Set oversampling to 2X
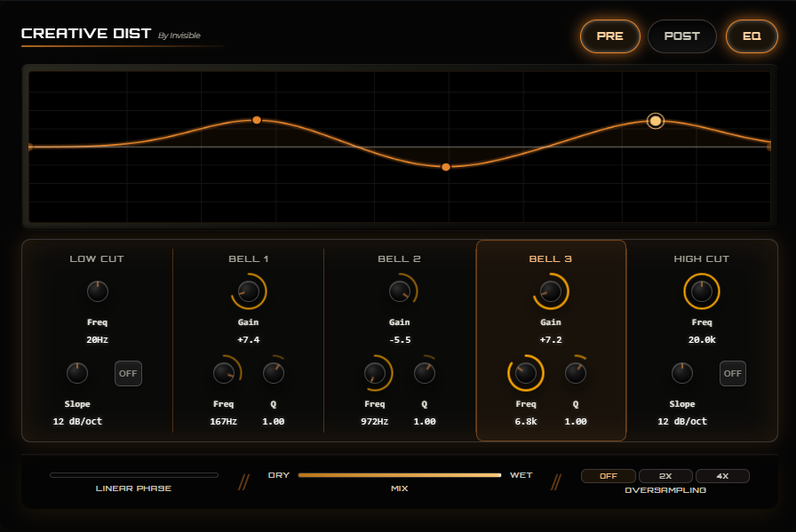 [665, 476]
